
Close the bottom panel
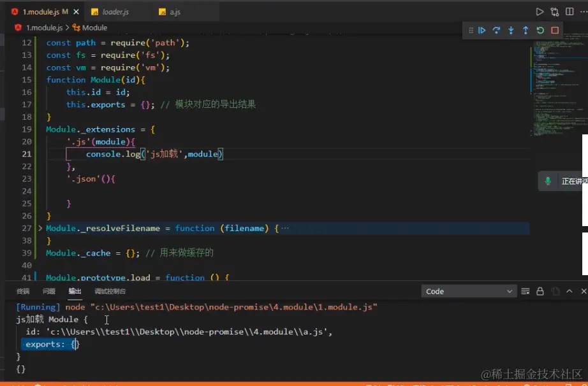pyautogui.click(x=584, y=291)
